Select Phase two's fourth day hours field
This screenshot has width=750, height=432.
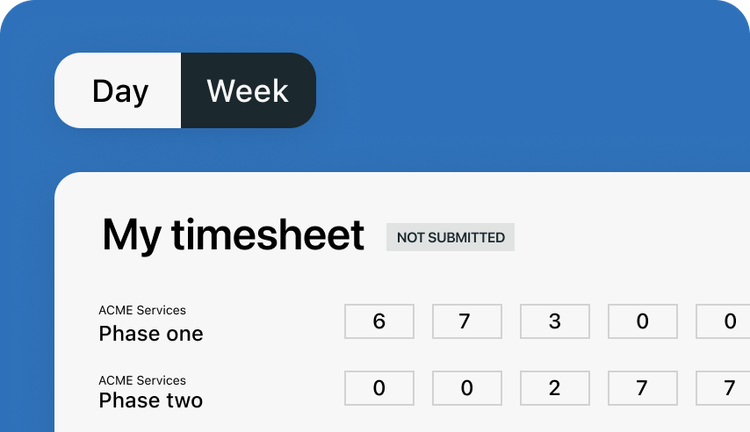pos(642,388)
